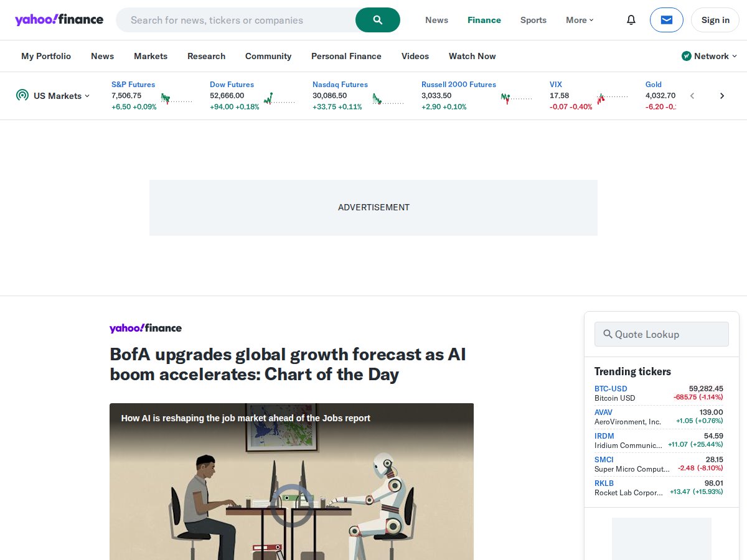Click the green search magnifier button
The height and width of the screenshot is (560, 747).
click(378, 20)
